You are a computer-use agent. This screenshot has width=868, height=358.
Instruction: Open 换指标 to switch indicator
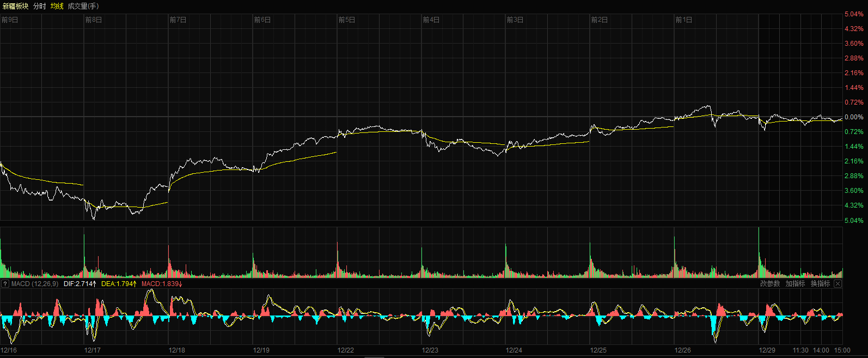[820, 284]
